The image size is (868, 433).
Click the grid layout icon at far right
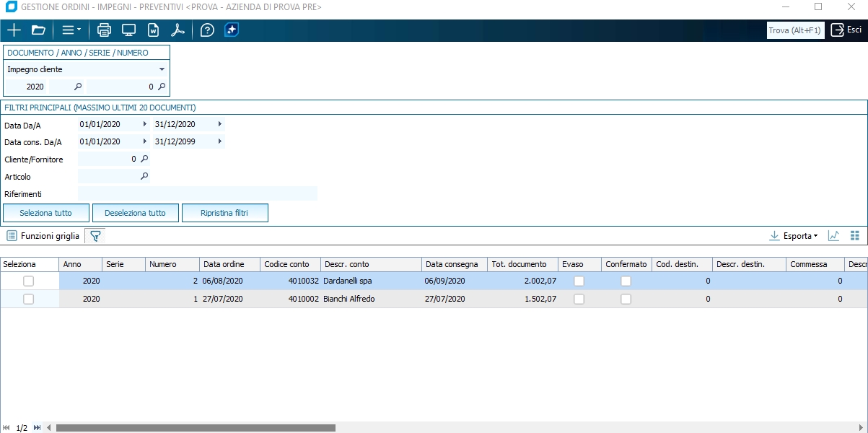(855, 236)
